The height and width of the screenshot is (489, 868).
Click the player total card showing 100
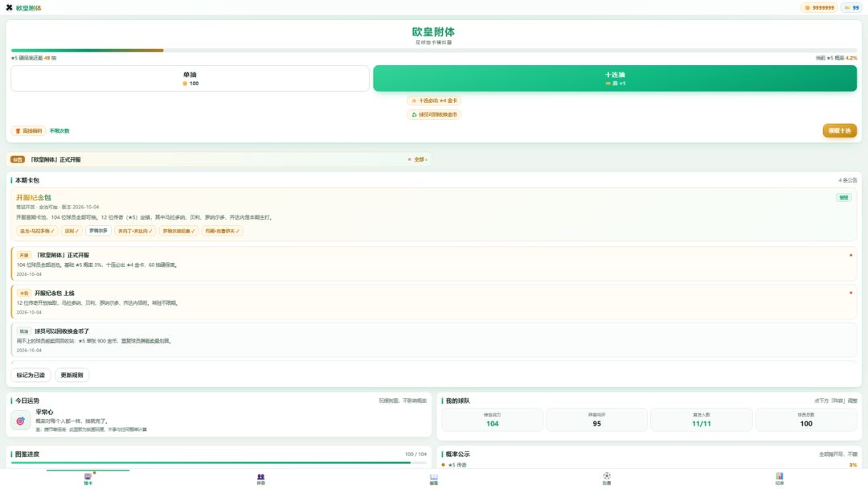(806, 420)
